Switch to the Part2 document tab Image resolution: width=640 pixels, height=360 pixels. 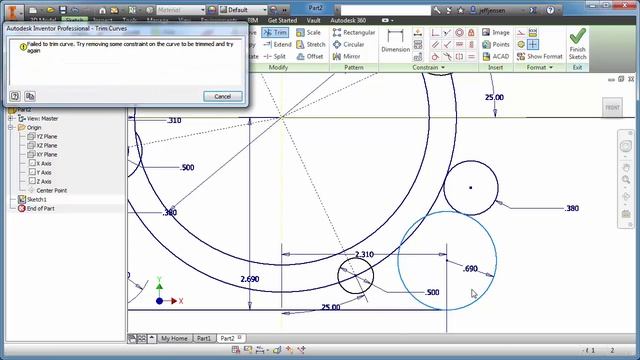(x=231, y=338)
